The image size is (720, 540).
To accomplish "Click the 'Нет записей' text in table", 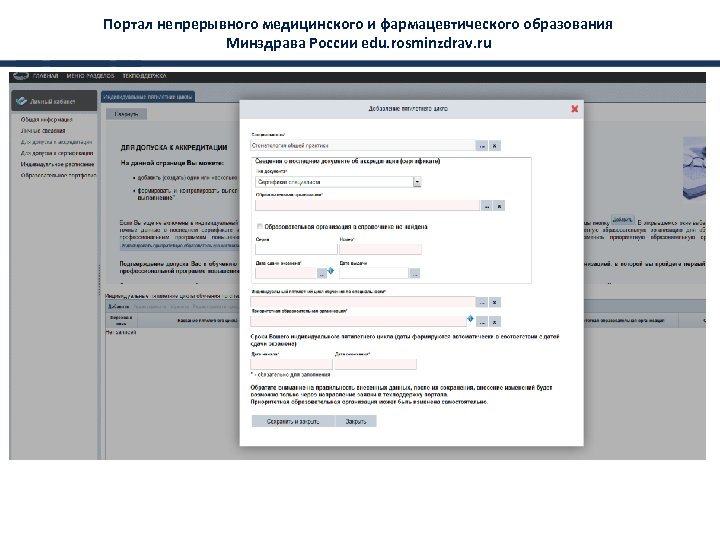I will [121, 332].
